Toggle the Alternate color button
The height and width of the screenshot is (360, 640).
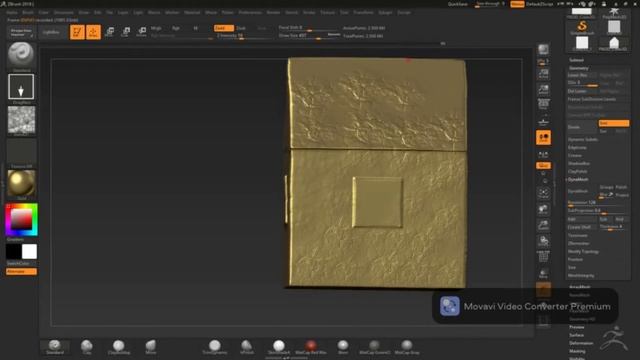coord(21,271)
